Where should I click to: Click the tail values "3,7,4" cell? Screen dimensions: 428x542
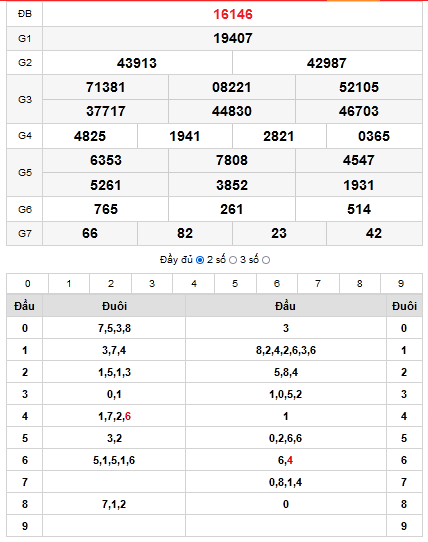[x=114, y=350]
